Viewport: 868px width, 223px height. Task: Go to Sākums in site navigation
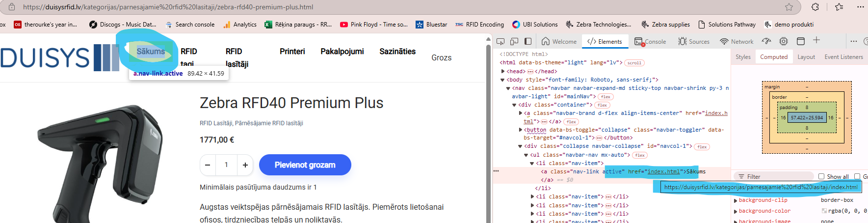[151, 52]
